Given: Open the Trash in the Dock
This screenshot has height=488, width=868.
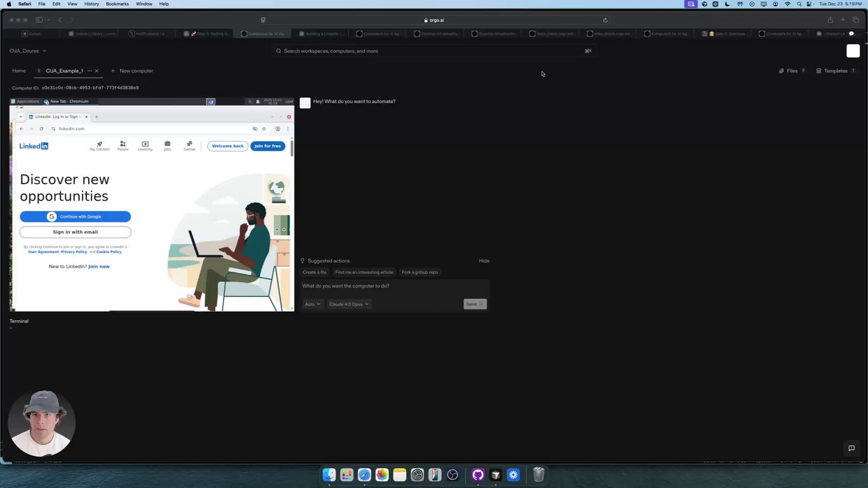Looking at the screenshot, I should coord(538,475).
